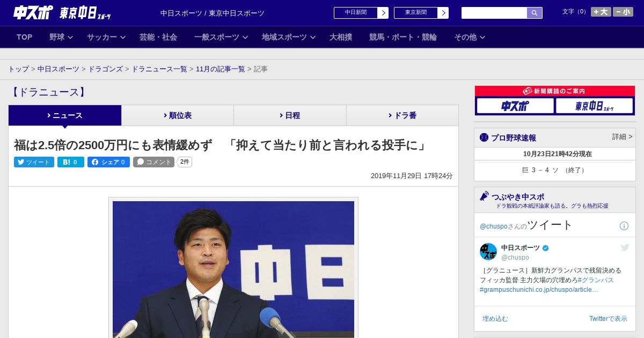Switch to the 順位表 tab
This screenshot has width=644, height=338.
pos(178,115)
